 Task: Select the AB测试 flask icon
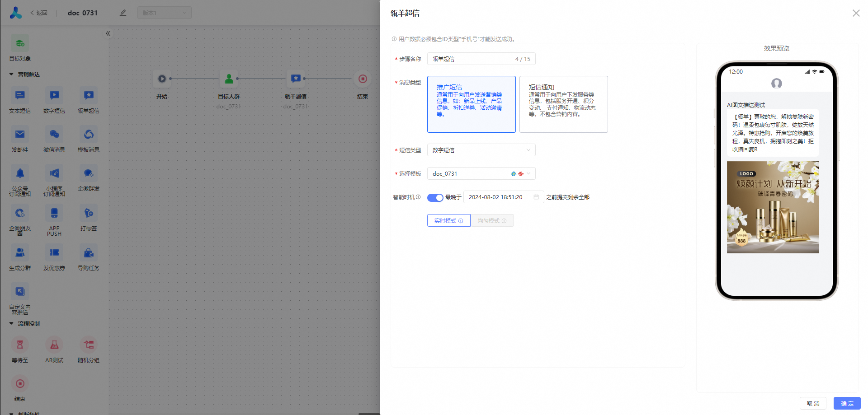click(x=54, y=345)
